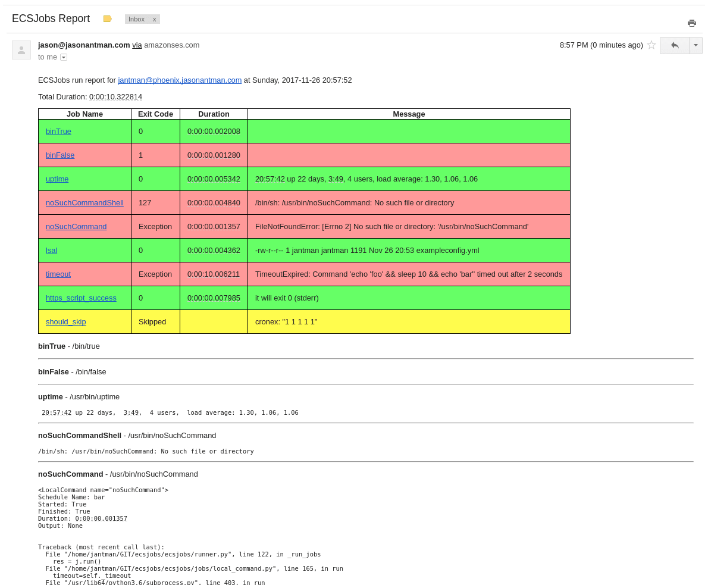Open the binTrue job link

(58, 131)
